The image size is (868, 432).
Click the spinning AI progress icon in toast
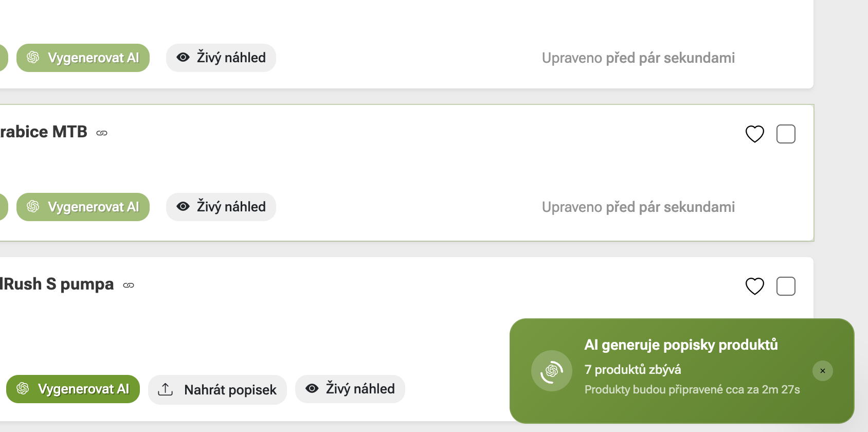[551, 371]
